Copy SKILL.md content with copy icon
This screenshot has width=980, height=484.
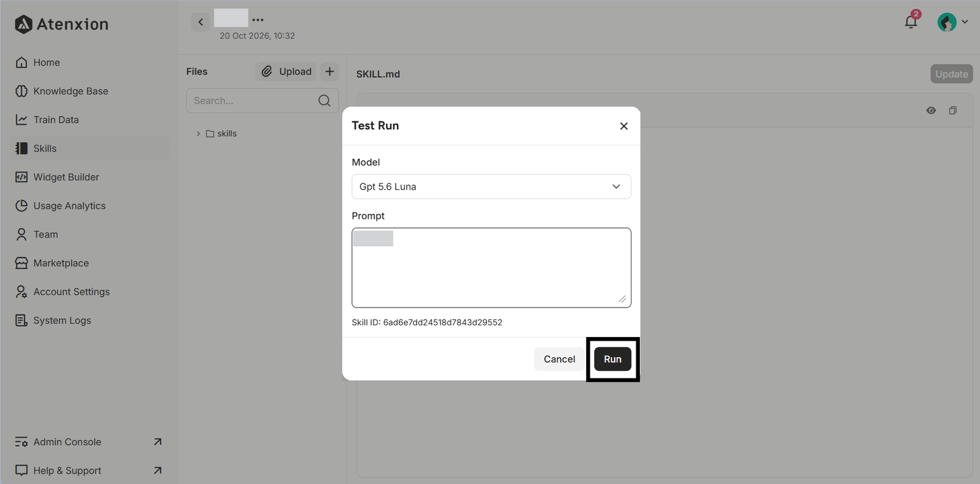pyautogui.click(x=953, y=110)
